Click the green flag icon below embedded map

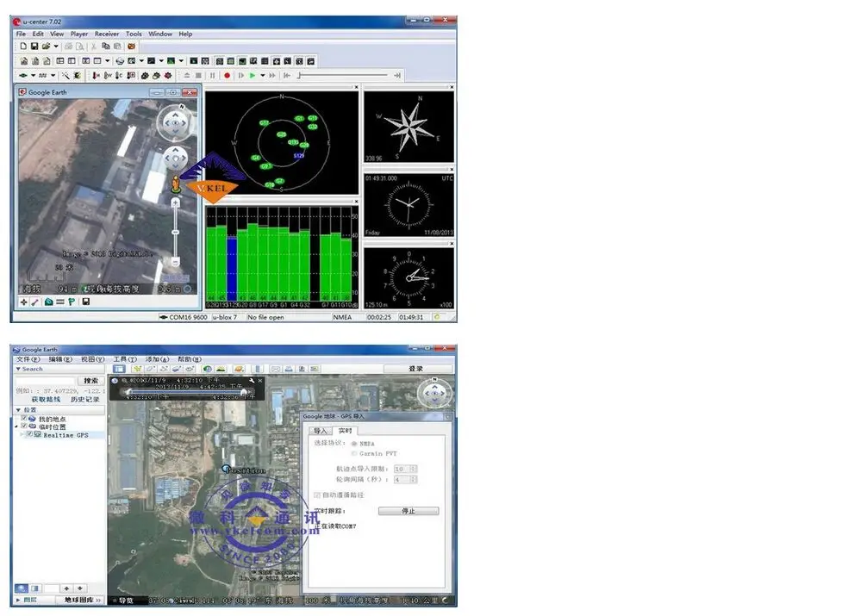point(72,302)
